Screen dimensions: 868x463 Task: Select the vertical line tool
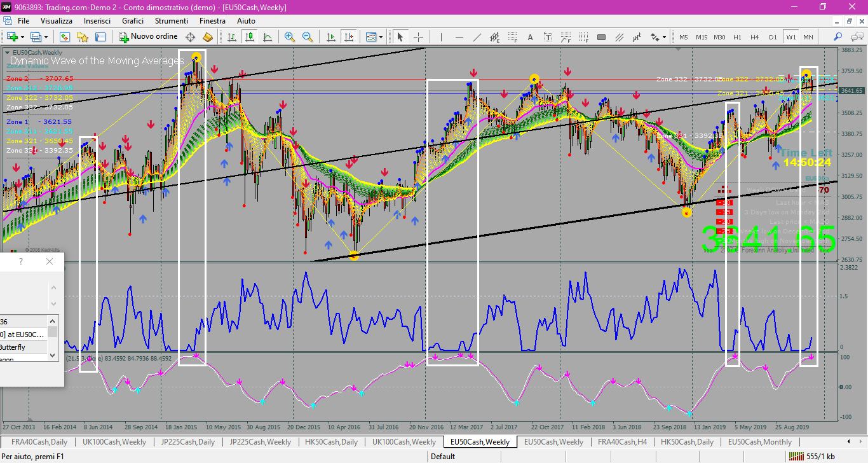pyautogui.click(x=441, y=37)
